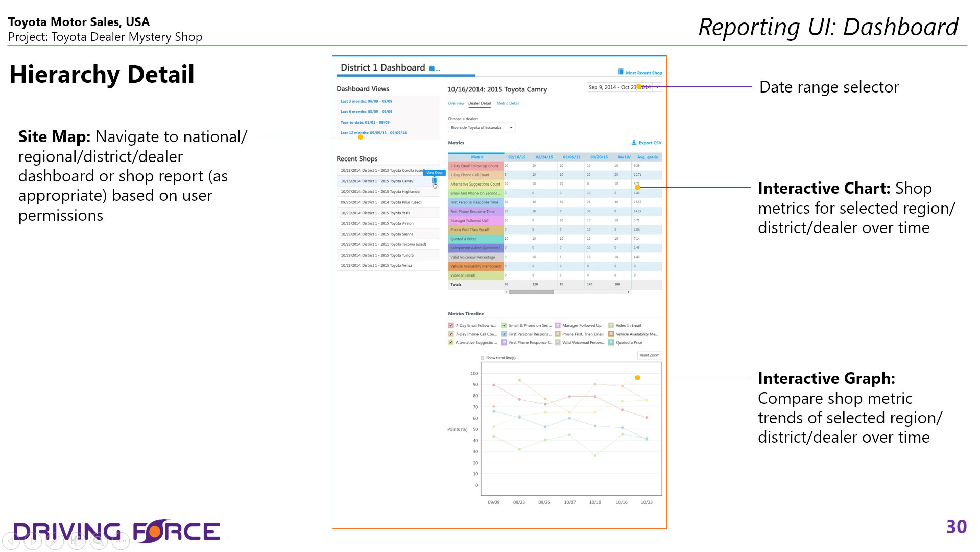Image resolution: width=980 pixels, height=552 pixels.
Task: Open 2014 Toyota Prius (used) shop
Action: (x=388, y=202)
